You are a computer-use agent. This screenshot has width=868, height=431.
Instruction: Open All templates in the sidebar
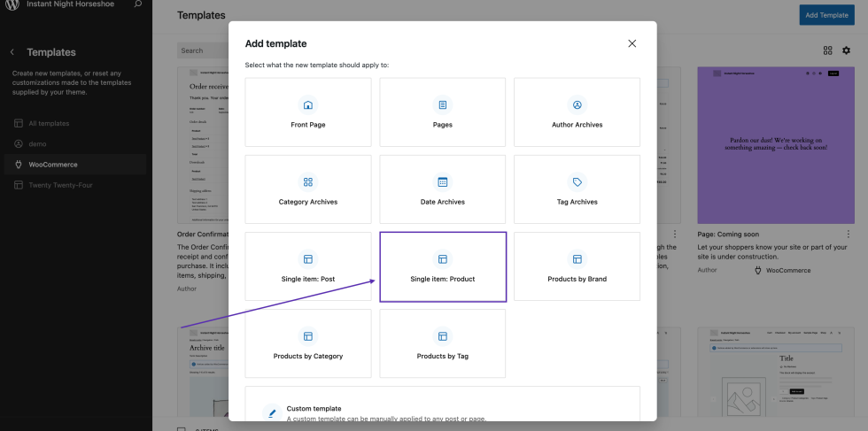point(48,123)
